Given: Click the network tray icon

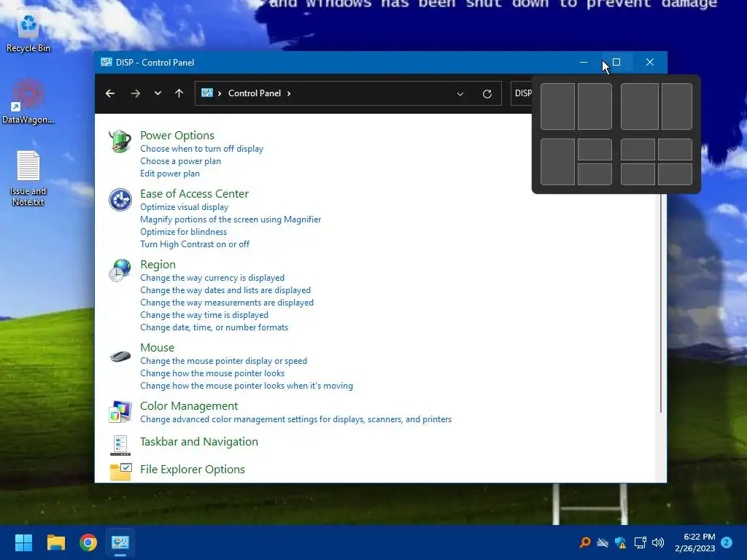Looking at the screenshot, I should tap(640, 542).
